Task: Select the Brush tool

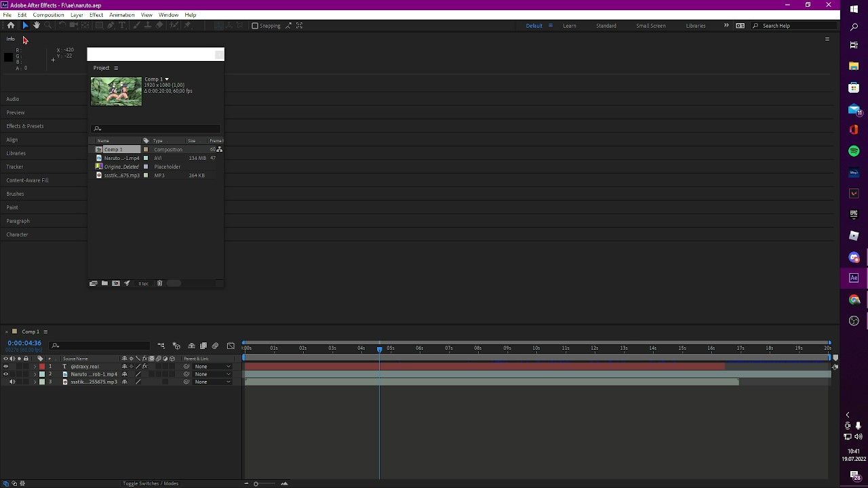Action: pos(136,26)
